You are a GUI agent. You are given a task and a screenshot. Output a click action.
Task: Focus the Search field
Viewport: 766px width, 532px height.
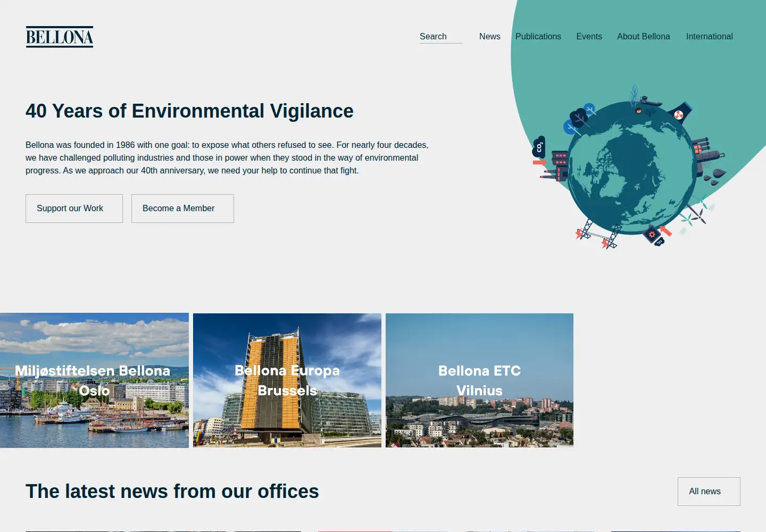coord(440,36)
